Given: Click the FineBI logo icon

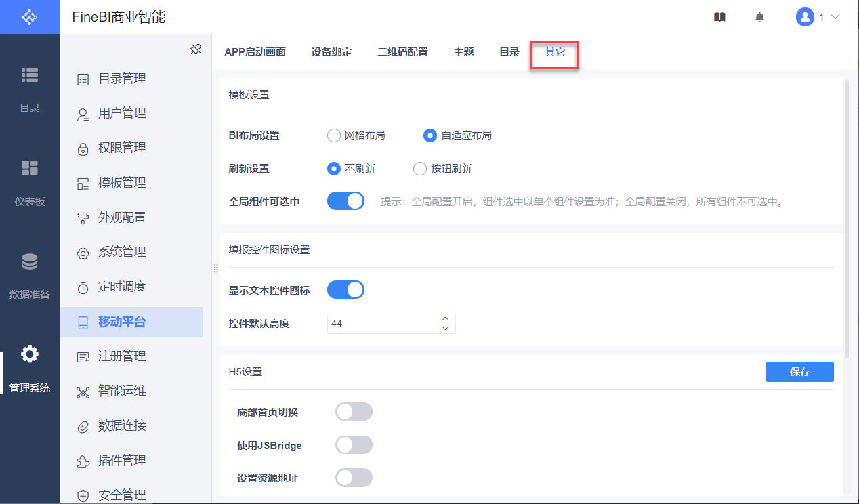Looking at the screenshot, I should 29,17.
